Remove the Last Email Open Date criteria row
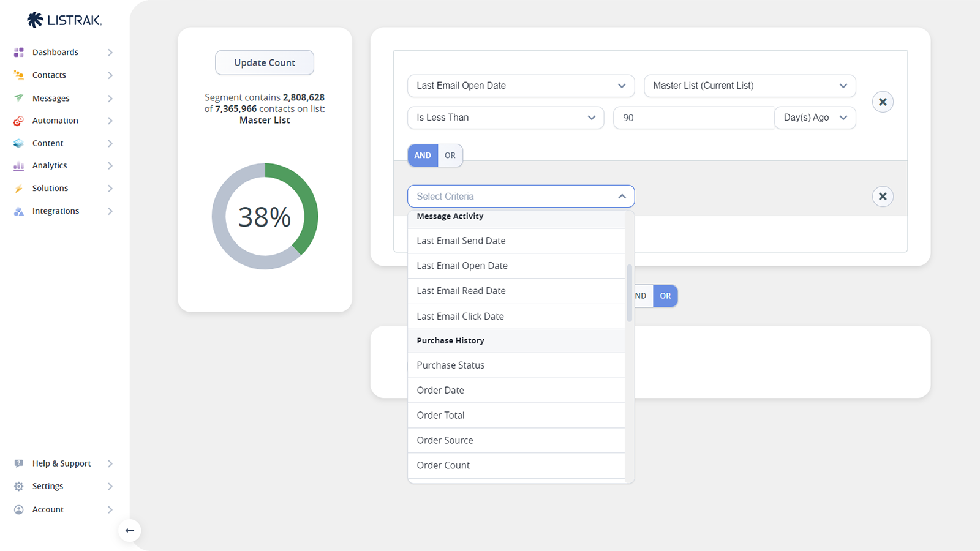This screenshot has height=551, width=980. (882, 102)
